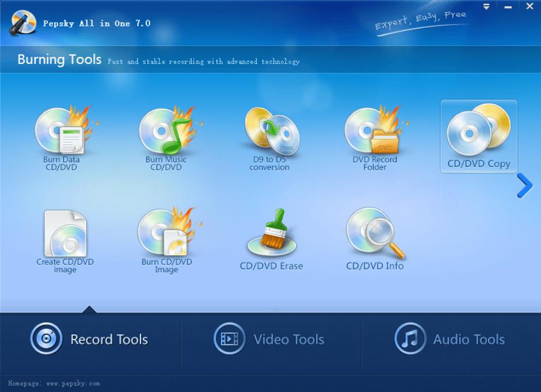Open the CD/DVD Info tool
The height and width of the screenshot is (392, 541).
coord(375,239)
